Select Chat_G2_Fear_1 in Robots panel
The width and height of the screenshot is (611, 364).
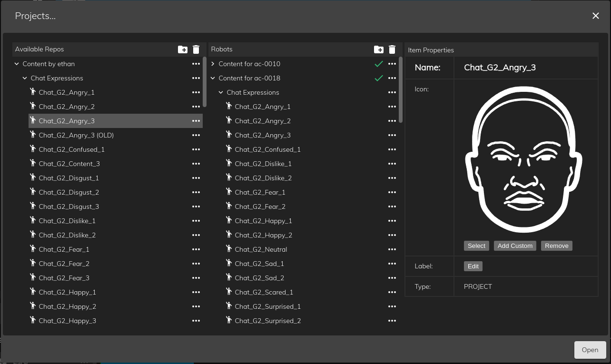[x=312, y=192]
